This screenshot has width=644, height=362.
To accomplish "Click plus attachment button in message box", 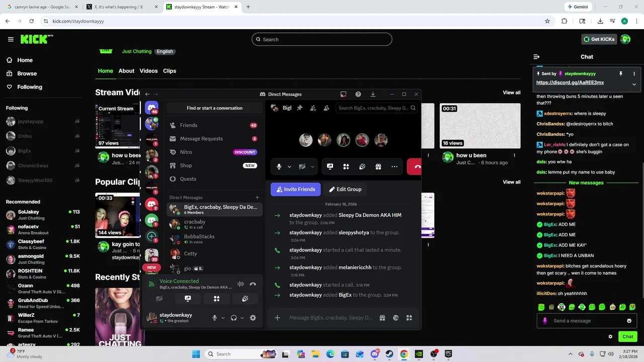I will (x=277, y=318).
